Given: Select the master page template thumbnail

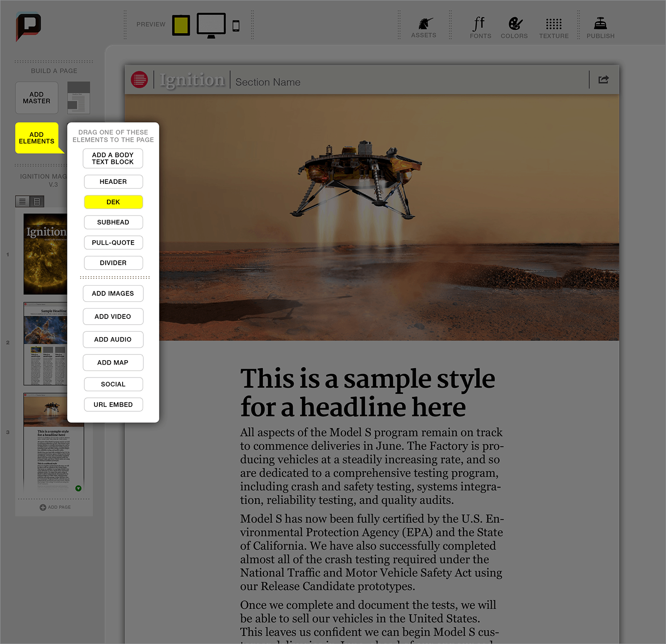Looking at the screenshot, I should (x=79, y=97).
